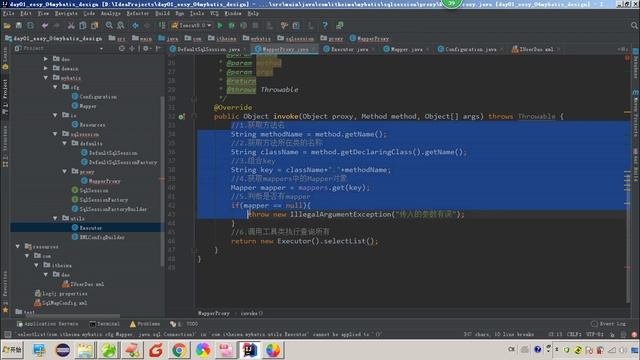Click the Back navigation arrow
This screenshot has height=360, width=640.
point(135,26)
